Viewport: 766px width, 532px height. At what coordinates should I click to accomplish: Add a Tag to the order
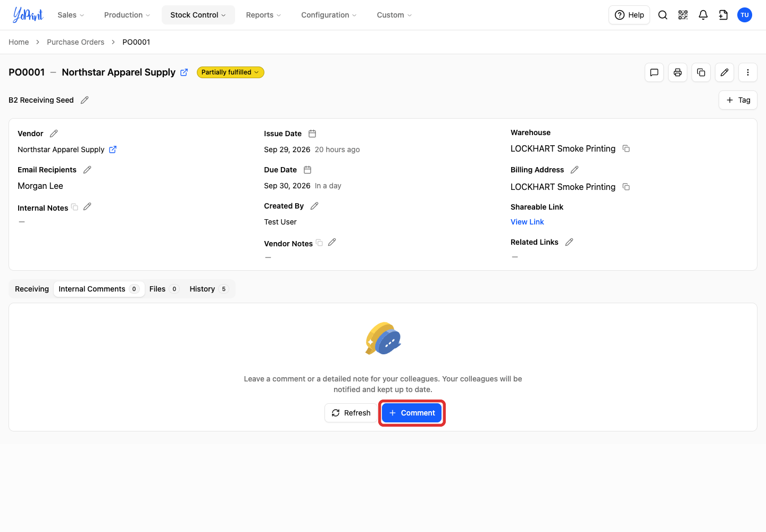click(x=738, y=100)
